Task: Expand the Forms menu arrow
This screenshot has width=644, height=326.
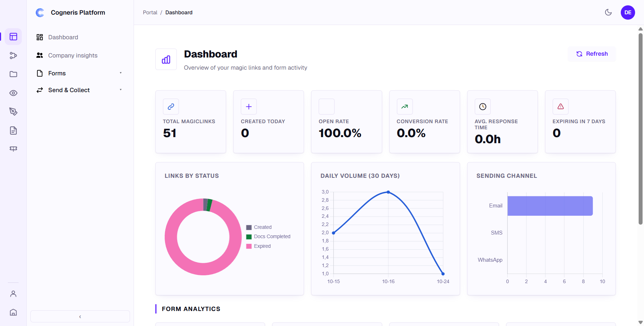Action: click(121, 73)
